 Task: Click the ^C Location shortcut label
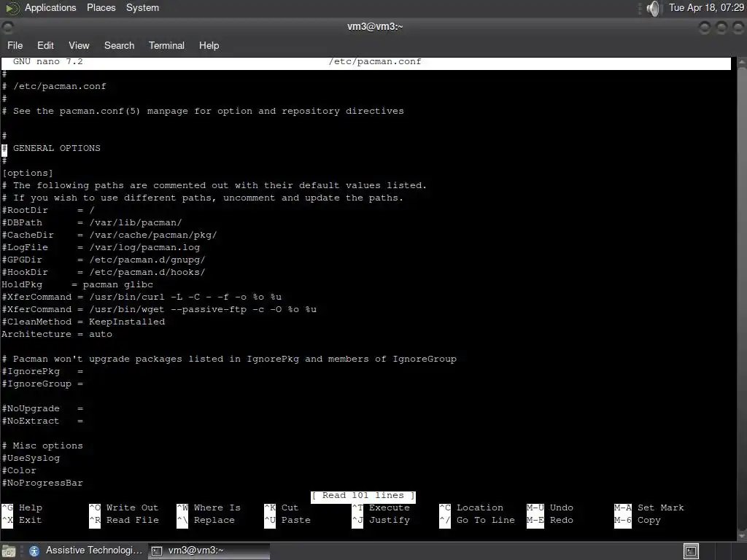click(x=471, y=507)
